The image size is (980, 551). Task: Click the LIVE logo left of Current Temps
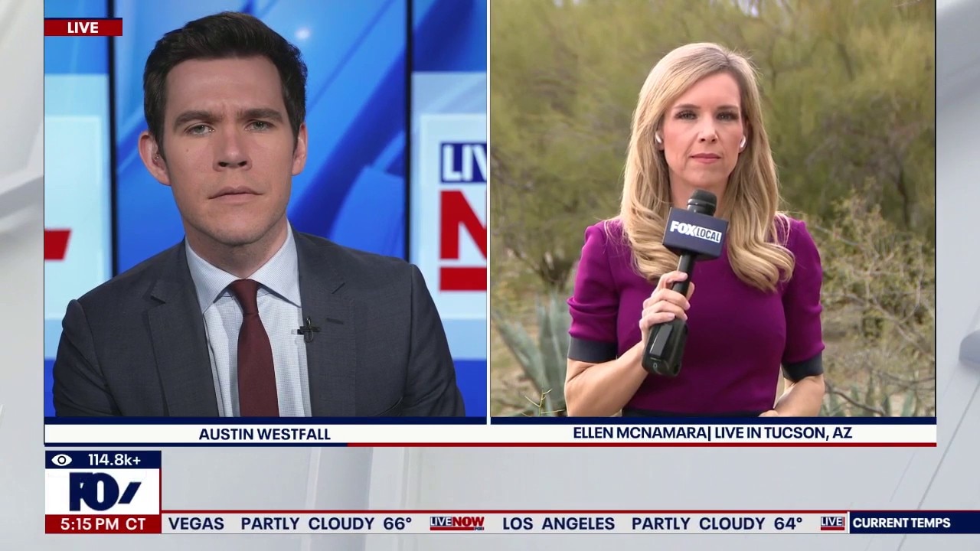[832, 523]
